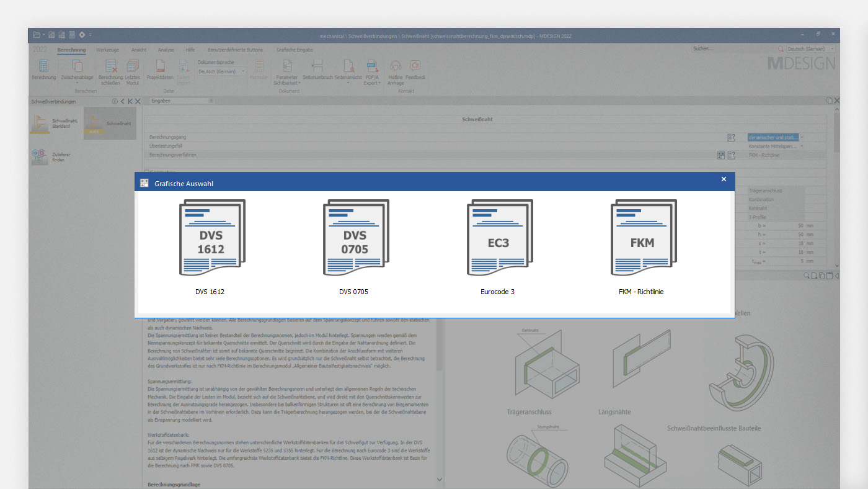Select the highlighted Schweißnaht module
The image size is (868, 489).
(110, 123)
